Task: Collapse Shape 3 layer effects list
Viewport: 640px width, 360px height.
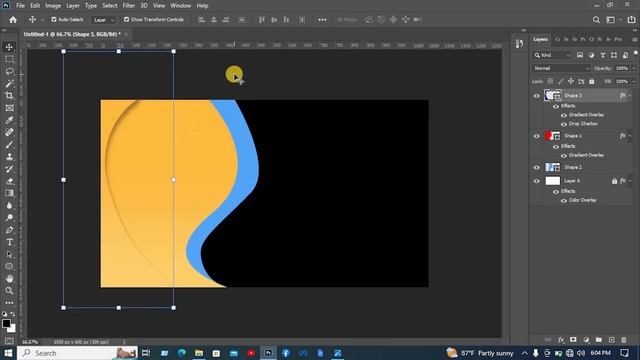Action: coord(631,96)
